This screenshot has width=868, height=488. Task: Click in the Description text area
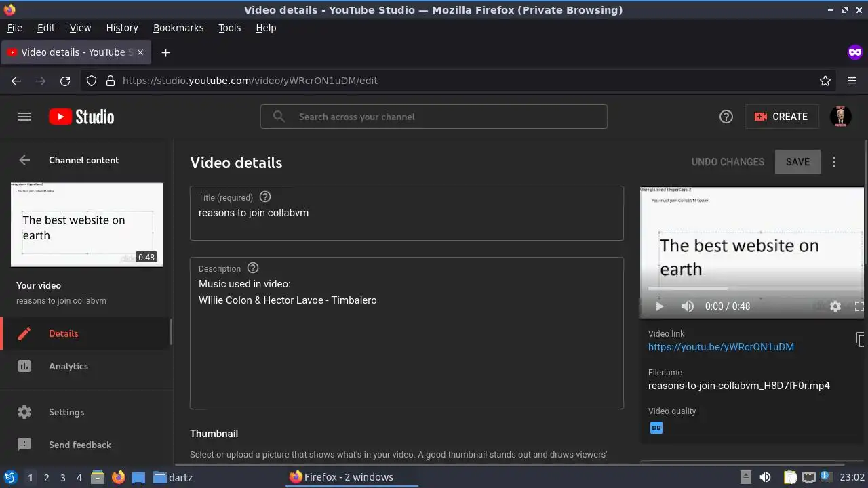pyautogui.click(x=407, y=333)
